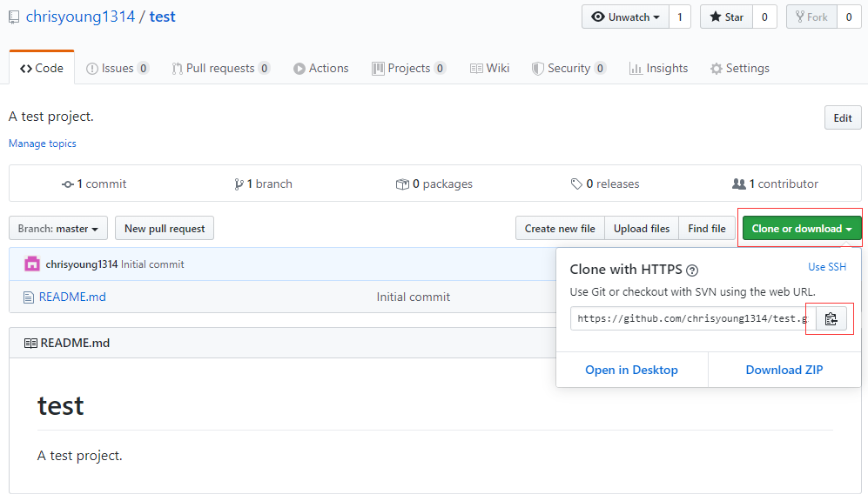Click Open in Desktop
The image size is (868, 501).
(x=631, y=370)
